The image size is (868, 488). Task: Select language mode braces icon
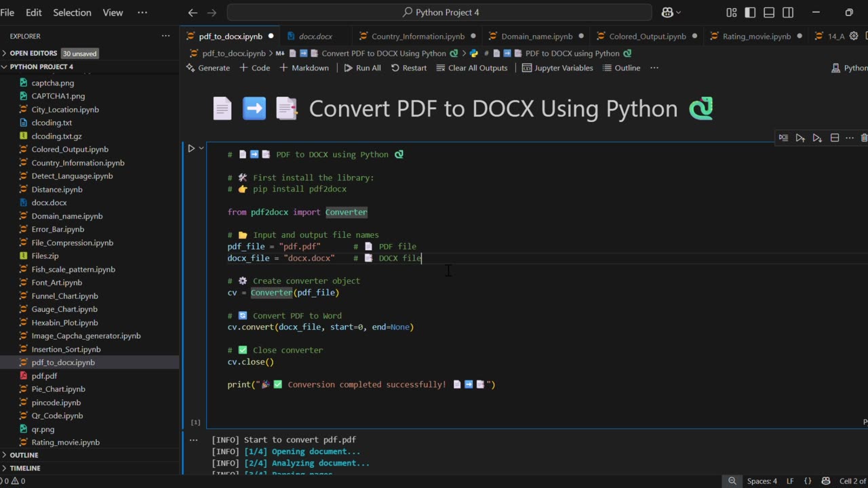click(x=808, y=481)
